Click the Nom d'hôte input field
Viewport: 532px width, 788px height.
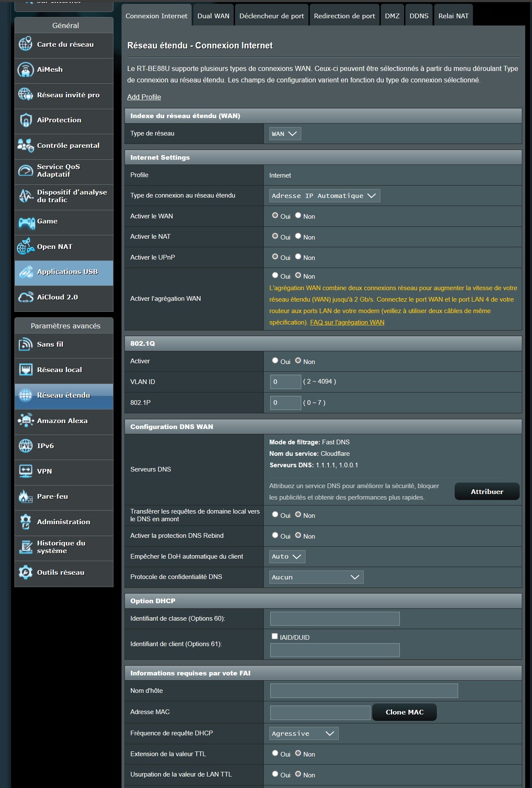364,691
